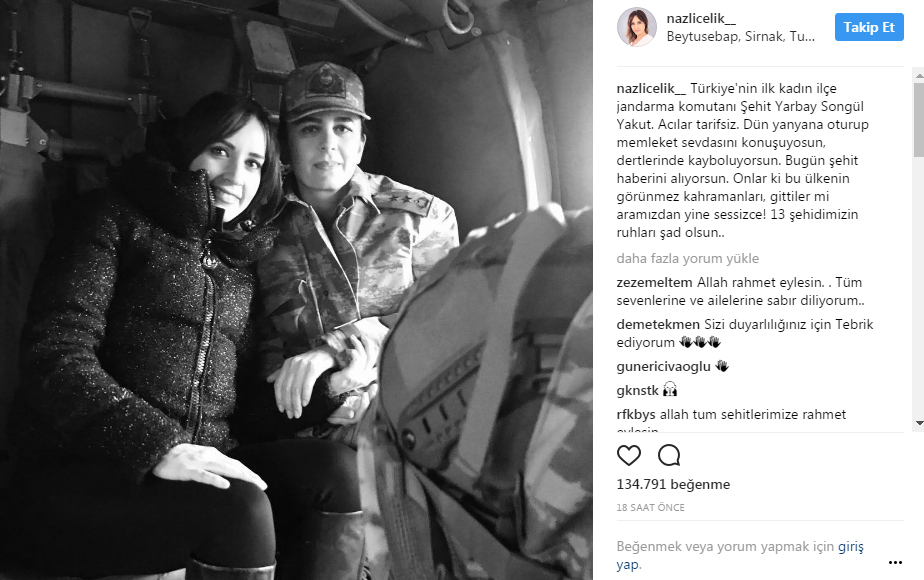Open rfkbys commenter profile

click(636, 414)
